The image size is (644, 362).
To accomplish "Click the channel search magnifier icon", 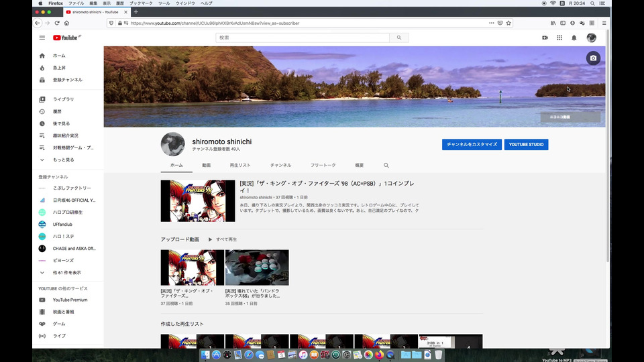I will (386, 166).
